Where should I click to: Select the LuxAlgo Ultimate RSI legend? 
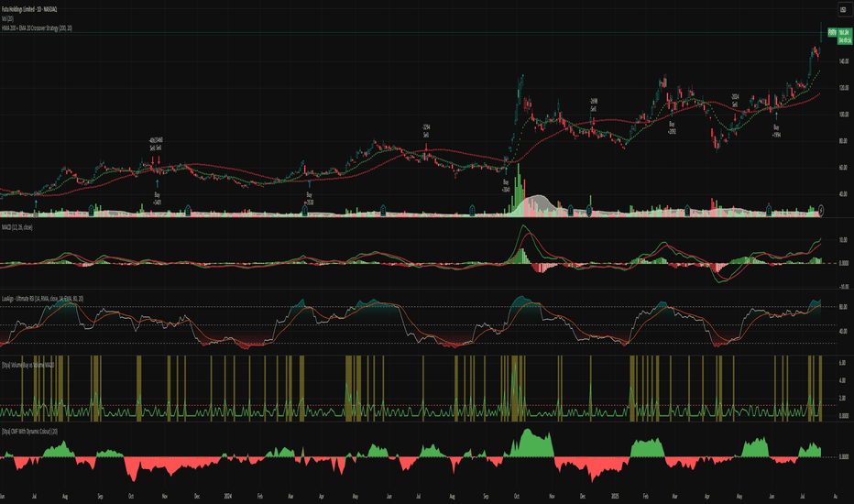(x=42, y=299)
